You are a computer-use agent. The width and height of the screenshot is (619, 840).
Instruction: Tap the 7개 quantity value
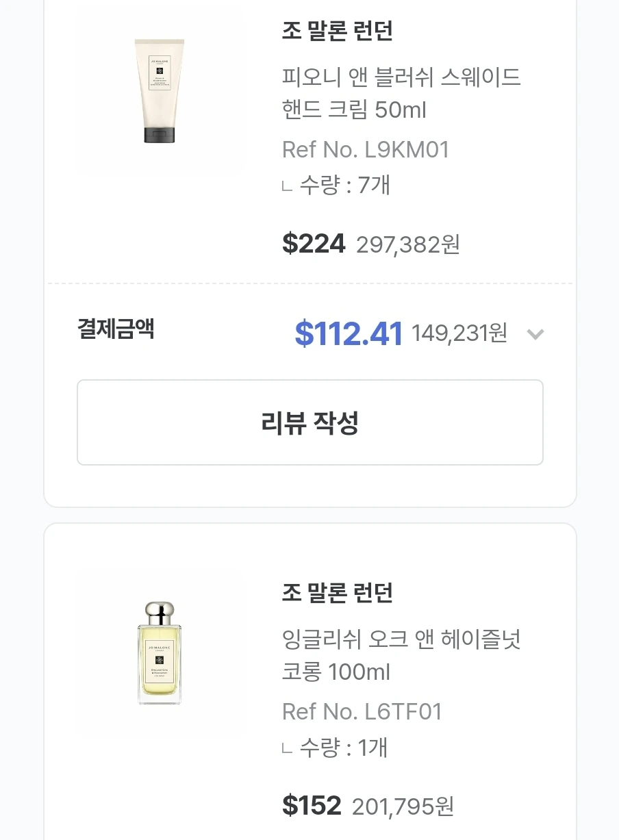pyautogui.click(x=374, y=185)
